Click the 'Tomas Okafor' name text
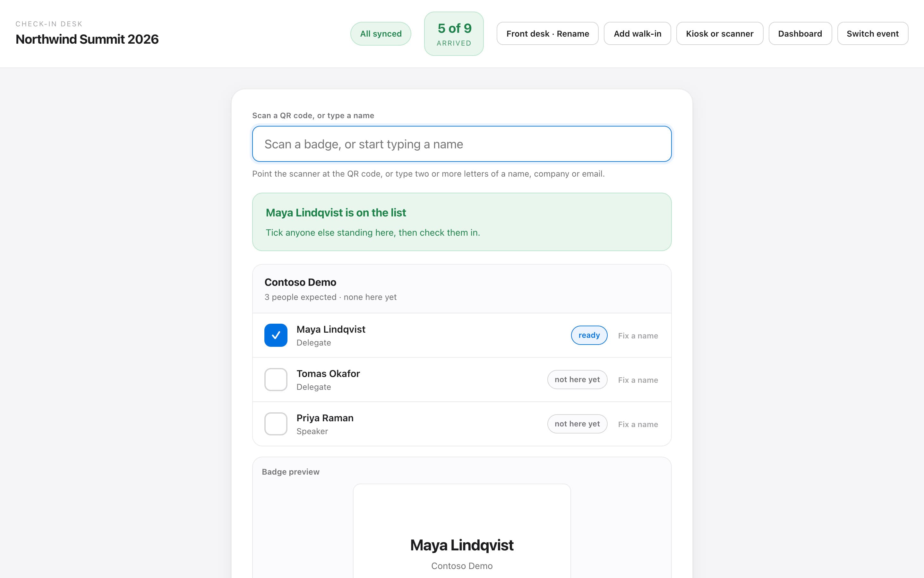This screenshot has width=924, height=578. tap(328, 373)
